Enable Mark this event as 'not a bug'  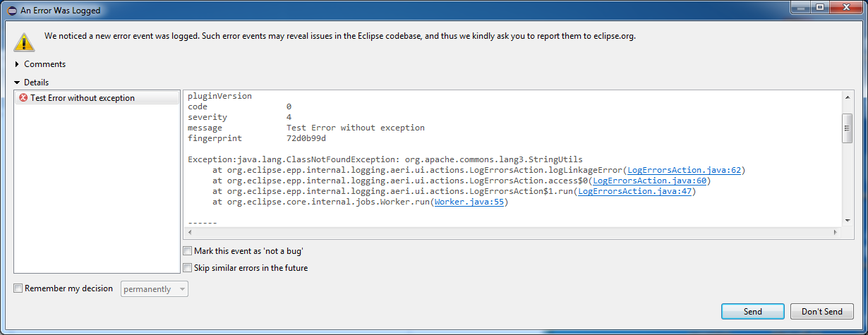pyautogui.click(x=188, y=251)
